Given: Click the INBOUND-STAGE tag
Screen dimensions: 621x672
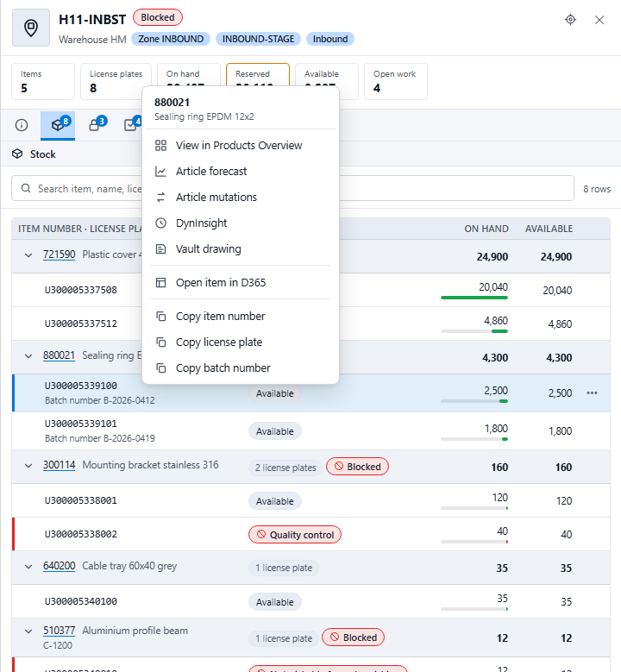Looking at the screenshot, I should [258, 39].
